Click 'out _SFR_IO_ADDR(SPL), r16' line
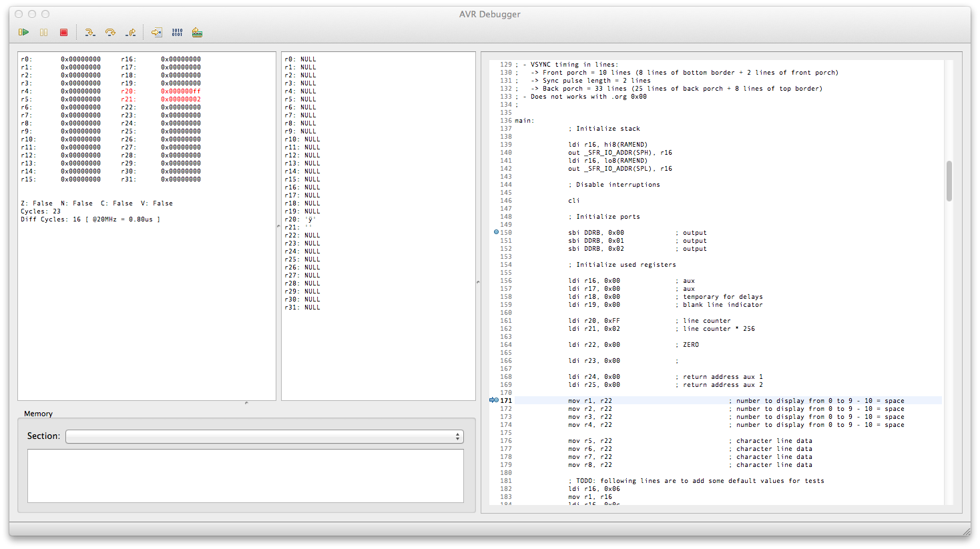This screenshot has width=980, height=549. pos(620,169)
